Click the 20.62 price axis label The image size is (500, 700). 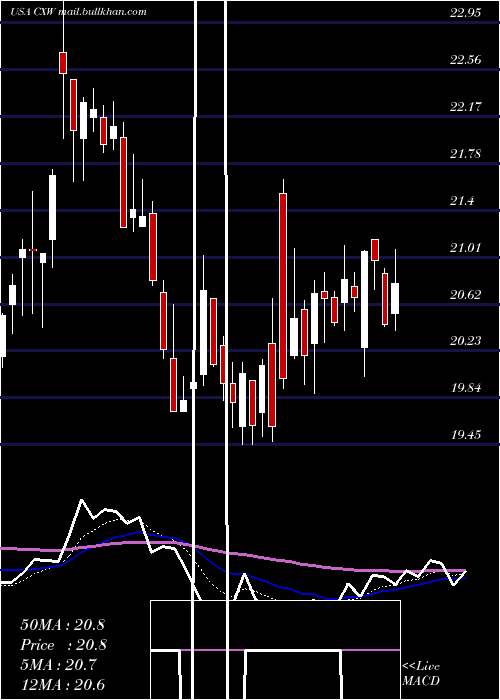pos(466,294)
